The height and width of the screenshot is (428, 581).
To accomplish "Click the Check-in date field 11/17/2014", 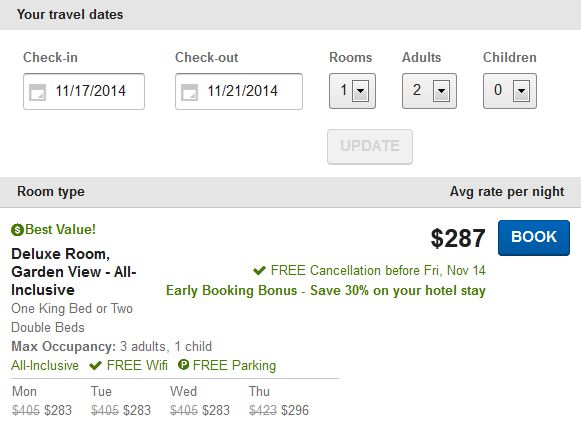I will pyautogui.click(x=84, y=92).
